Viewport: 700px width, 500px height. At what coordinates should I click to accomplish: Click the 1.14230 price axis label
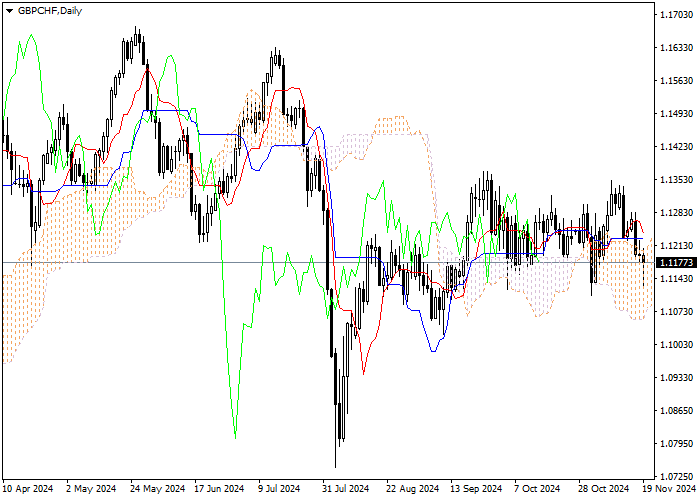[676, 147]
